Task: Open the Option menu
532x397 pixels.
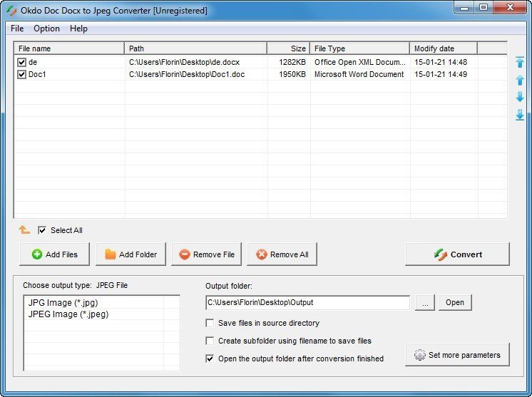Action: point(46,29)
